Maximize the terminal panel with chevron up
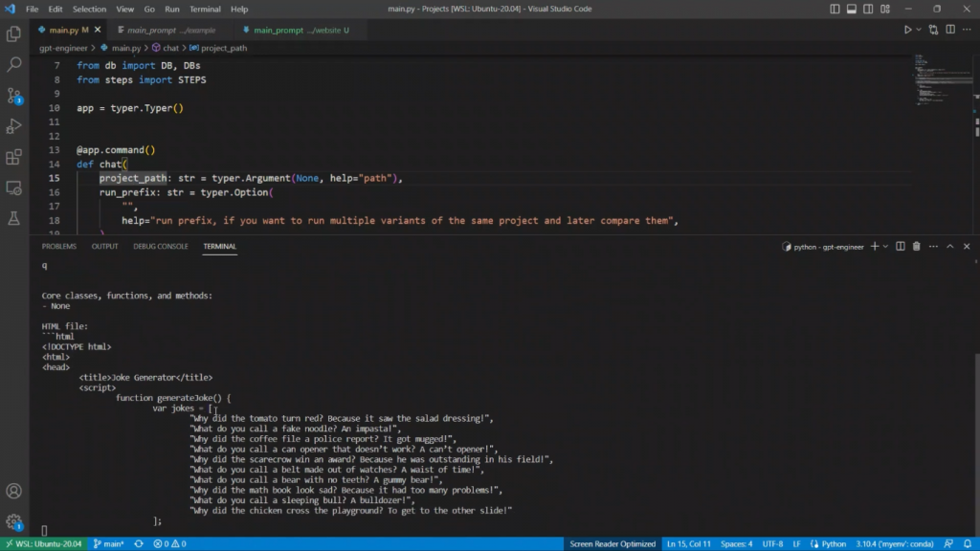980x551 pixels. coord(949,247)
